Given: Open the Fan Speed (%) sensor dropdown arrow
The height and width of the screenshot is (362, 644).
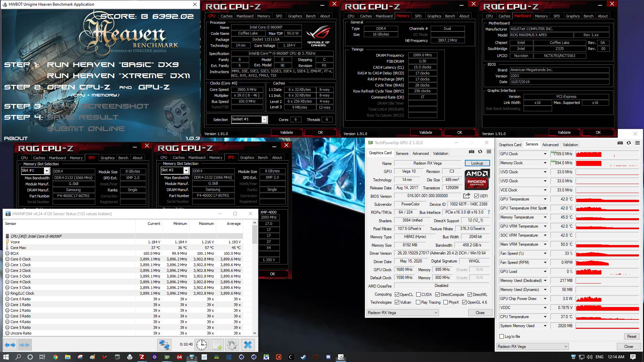Looking at the screenshot, I should [545, 253].
